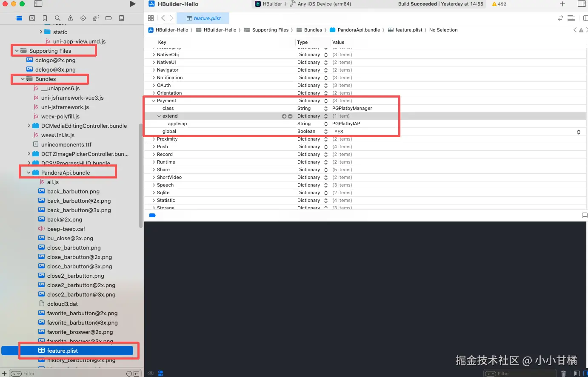Open the related items grid menu
This screenshot has height=377, width=588.
pyautogui.click(x=151, y=18)
